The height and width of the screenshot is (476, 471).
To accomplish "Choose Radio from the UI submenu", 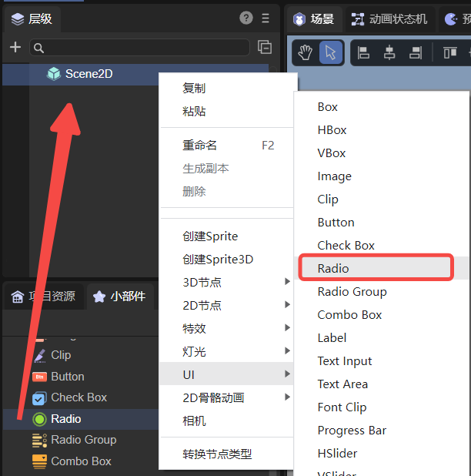I will coord(333,268).
